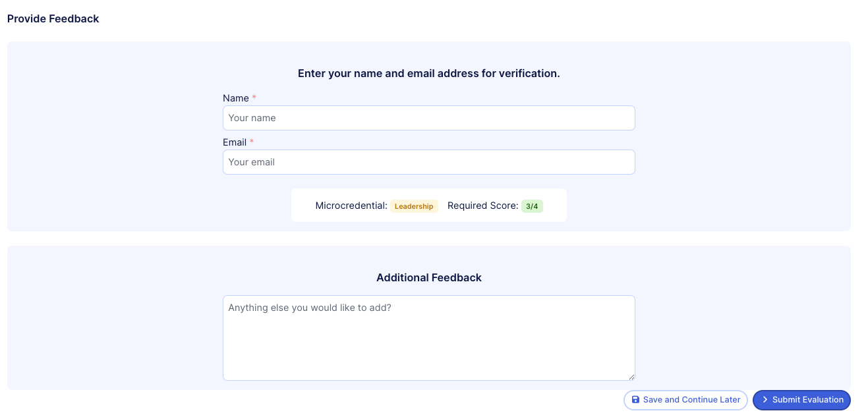Click the floppy disk save icon

click(x=635, y=400)
